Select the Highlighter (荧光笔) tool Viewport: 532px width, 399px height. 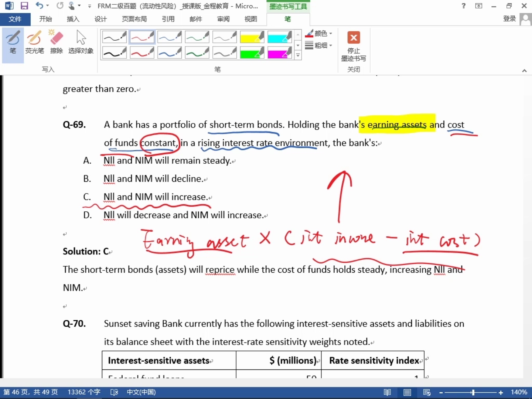pos(34,43)
